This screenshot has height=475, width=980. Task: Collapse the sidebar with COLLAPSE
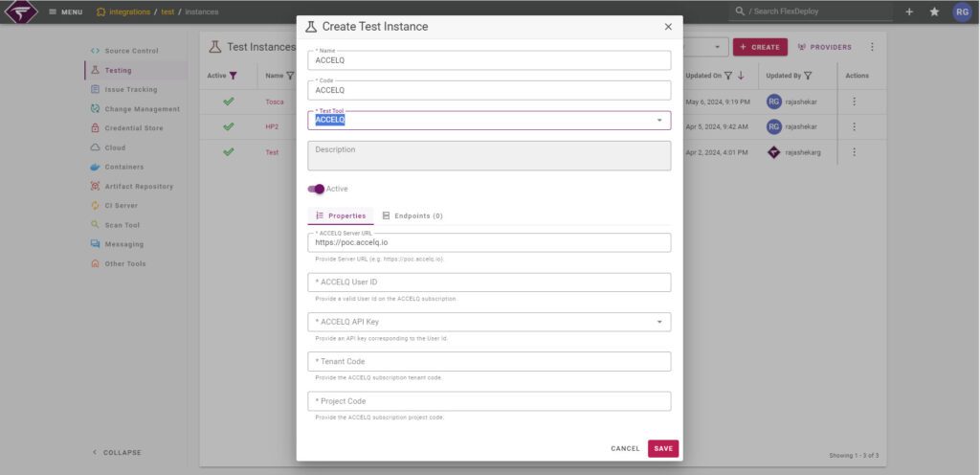pos(117,453)
